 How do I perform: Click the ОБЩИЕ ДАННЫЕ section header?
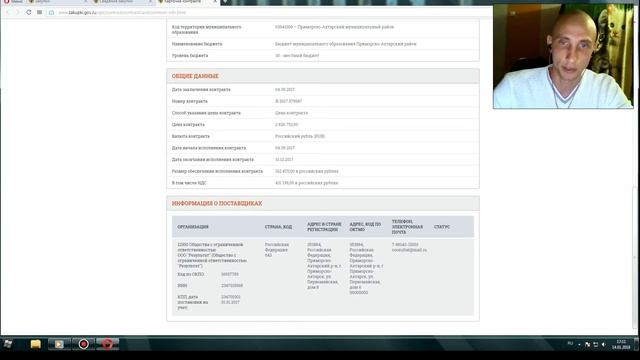point(195,76)
